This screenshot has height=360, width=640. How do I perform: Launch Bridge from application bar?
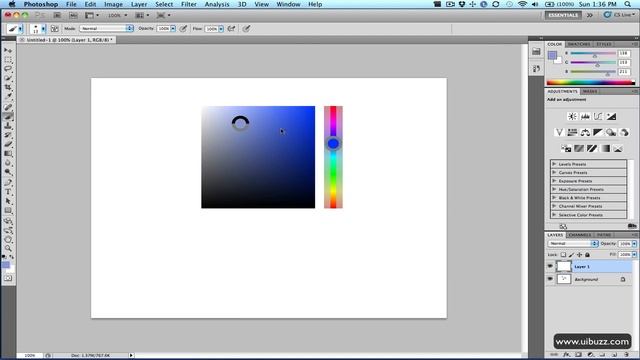pos(57,15)
